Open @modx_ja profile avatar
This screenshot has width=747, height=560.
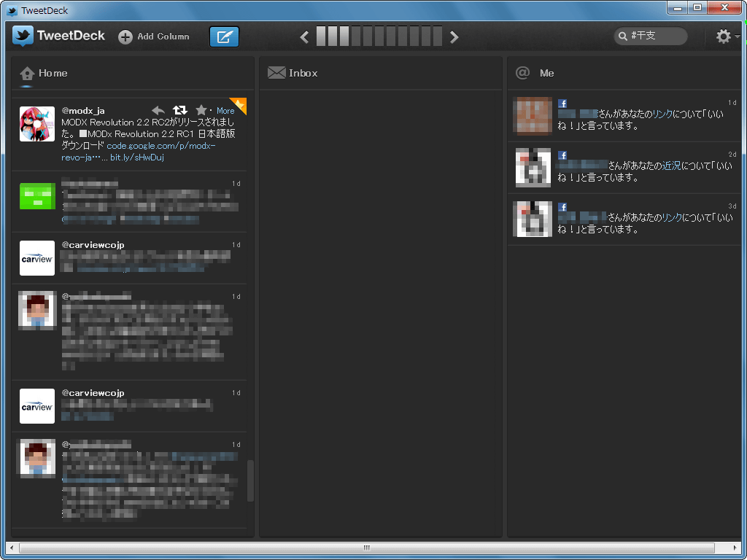37,124
